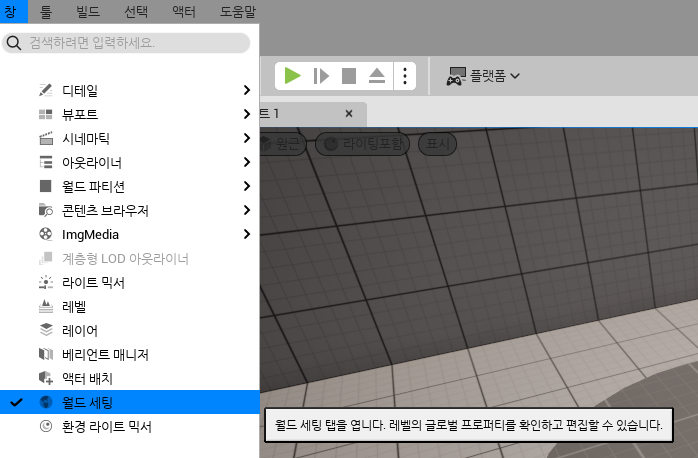Click the eject button

pos(377,76)
